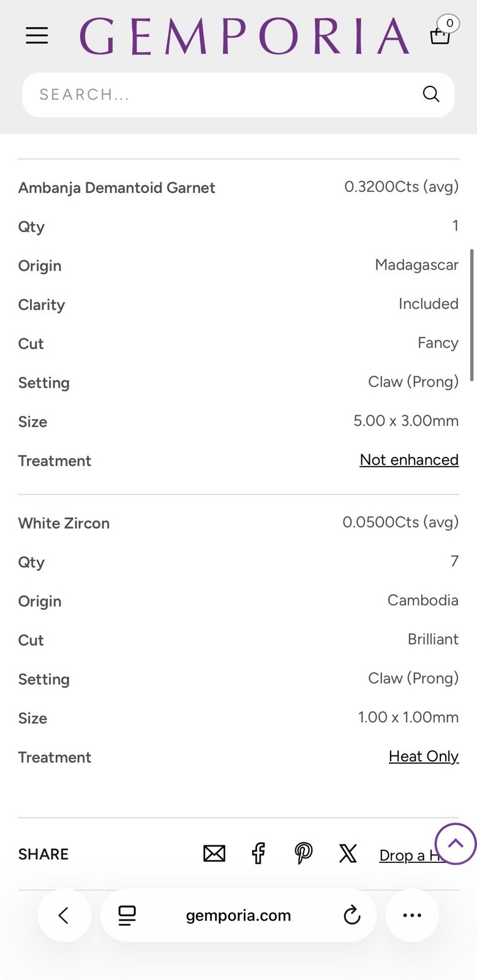The image size is (477, 980).
Task: Share the product on Facebook
Action: pyautogui.click(x=258, y=853)
